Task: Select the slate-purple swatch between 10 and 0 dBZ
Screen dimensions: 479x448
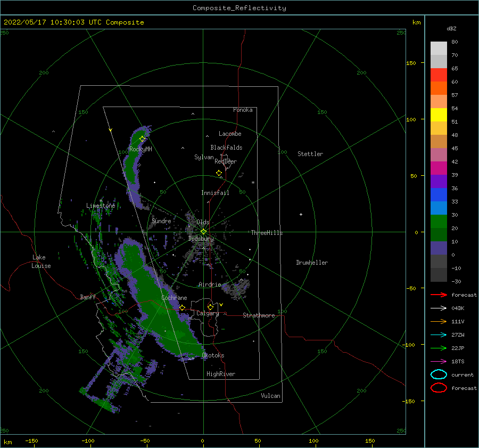Action: coord(439,248)
